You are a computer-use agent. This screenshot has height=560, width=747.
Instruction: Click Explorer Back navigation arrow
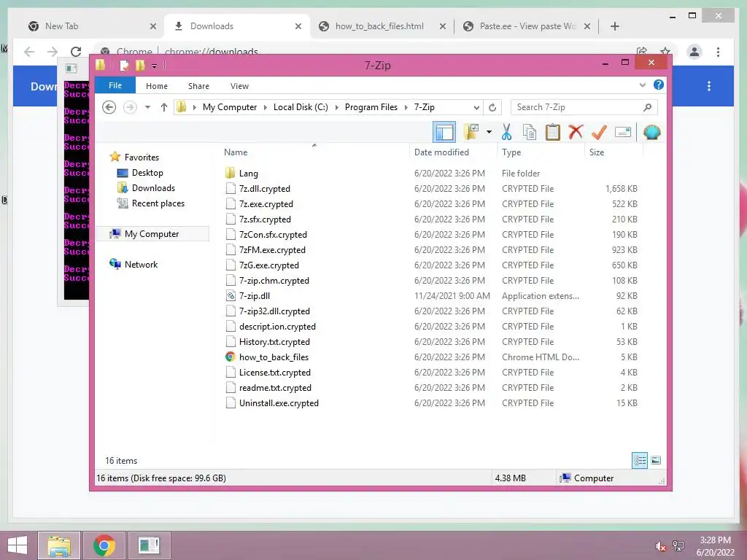tap(109, 107)
